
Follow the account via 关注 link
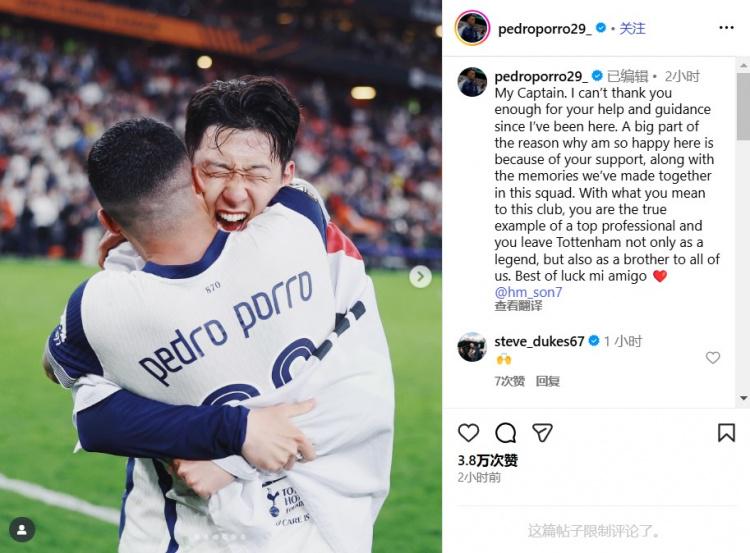pyautogui.click(x=632, y=29)
